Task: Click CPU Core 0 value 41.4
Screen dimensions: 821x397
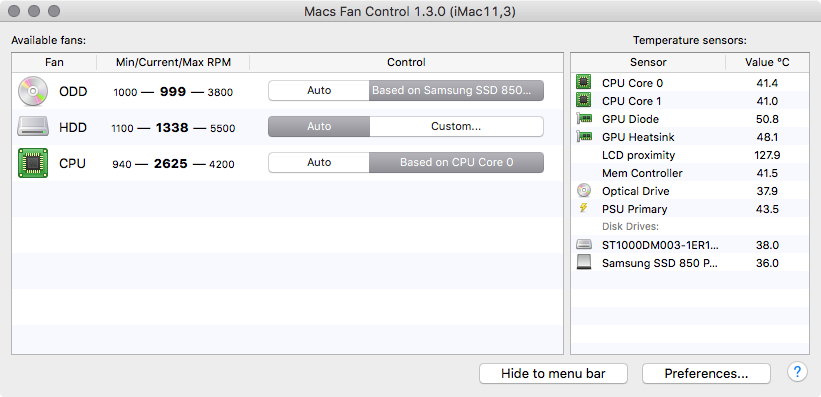Action: tap(768, 83)
